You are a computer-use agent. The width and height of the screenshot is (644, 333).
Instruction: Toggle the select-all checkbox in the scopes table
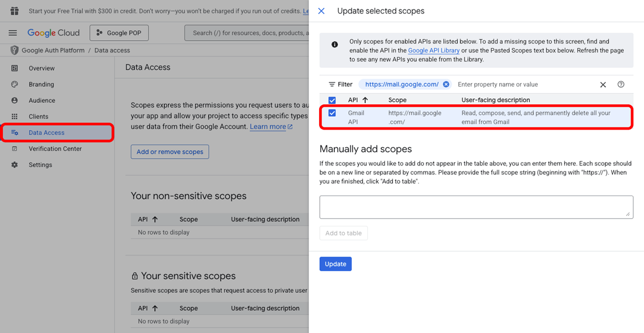pos(332,99)
